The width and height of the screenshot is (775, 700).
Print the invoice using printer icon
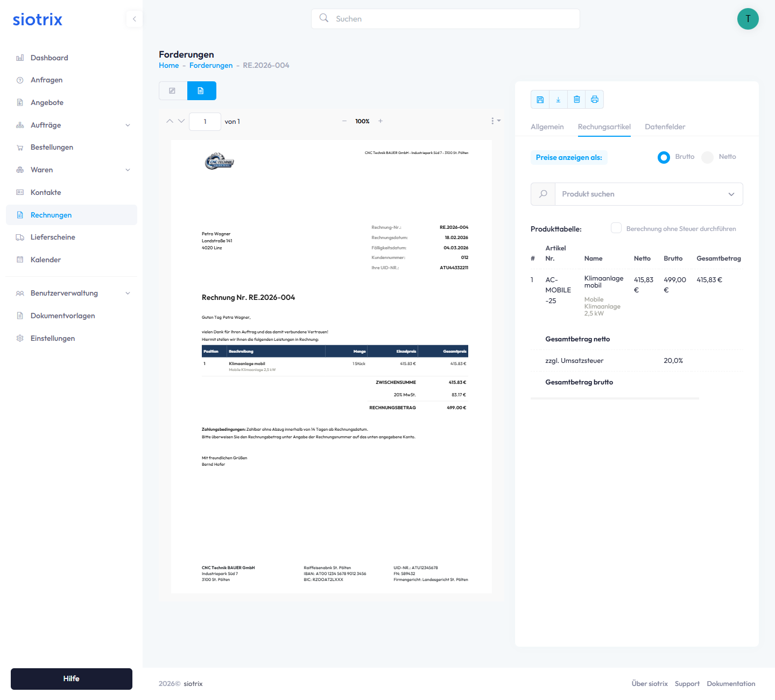[595, 100]
